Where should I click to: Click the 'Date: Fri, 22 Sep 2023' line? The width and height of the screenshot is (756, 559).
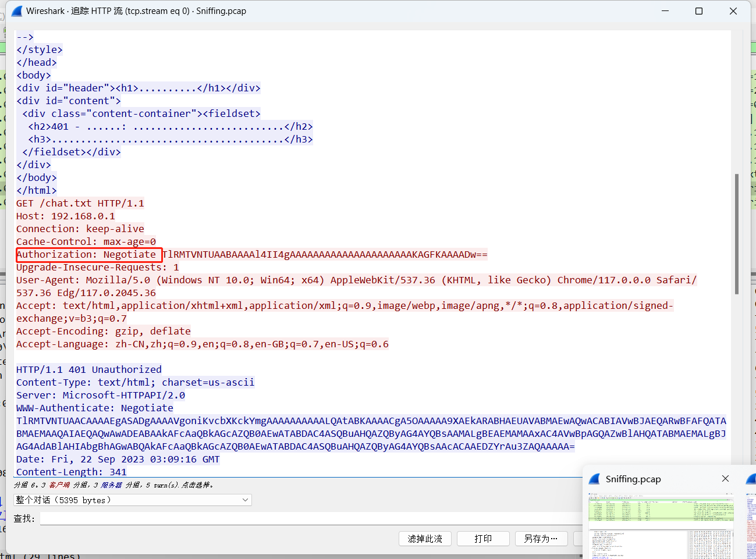coord(118,459)
